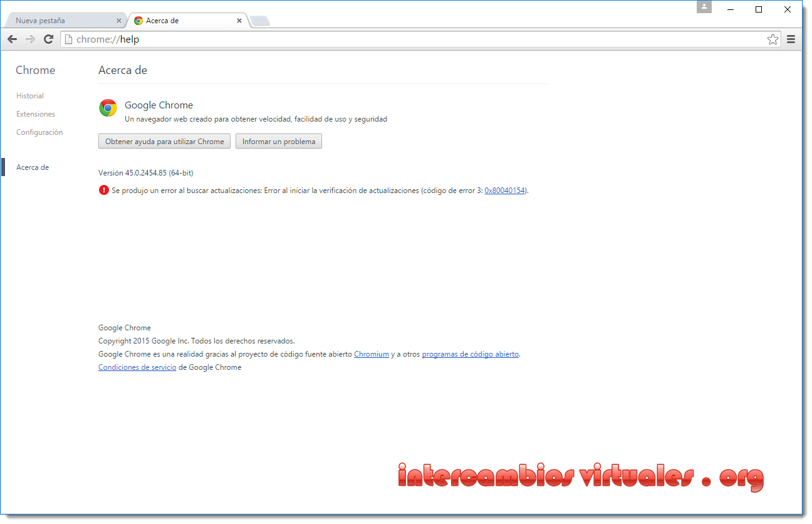Open the error code 0x80040154 link
812x524 pixels.
(506, 190)
